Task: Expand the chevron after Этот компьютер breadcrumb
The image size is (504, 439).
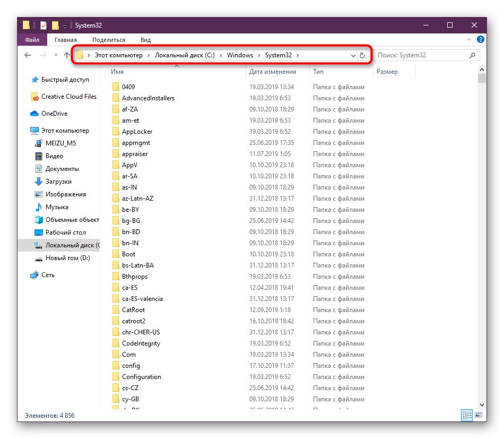Action: pos(149,56)
